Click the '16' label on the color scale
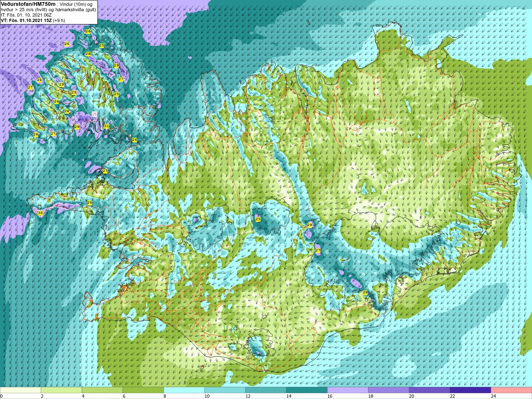 (330, 396)
